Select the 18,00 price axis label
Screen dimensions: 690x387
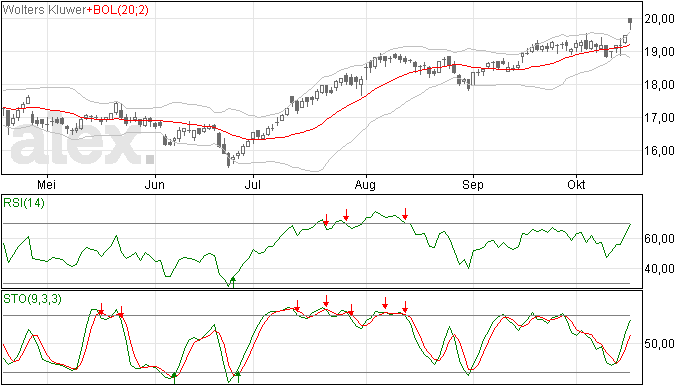(x=659, y=85)
